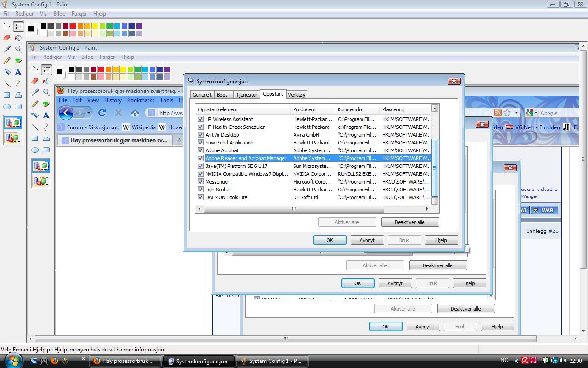Toggle Adobe Reader and Acrobat Manager checkbox
This screenshot has width=588, height=368.
pyautogui.click(x=200, y=158)
